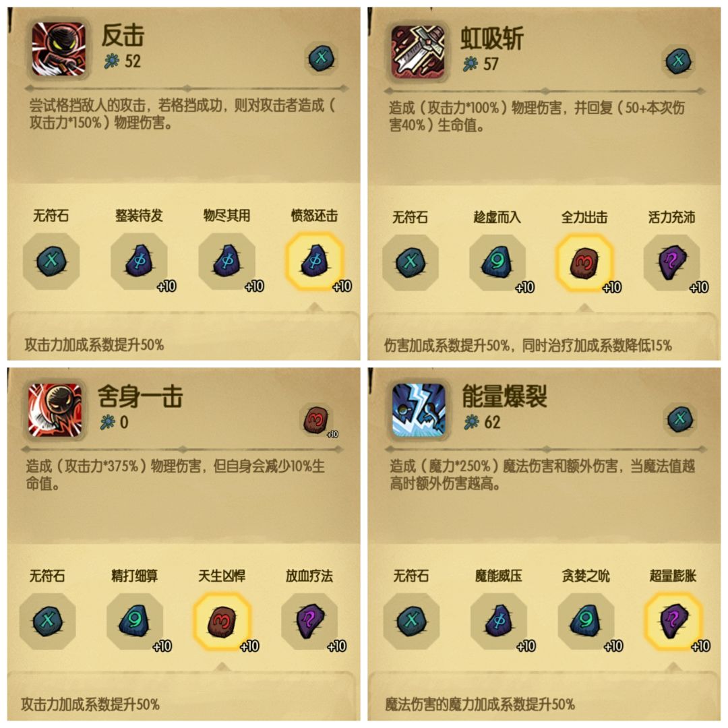Select the 无符石 rune under 反击

click(x=51, y=261)
